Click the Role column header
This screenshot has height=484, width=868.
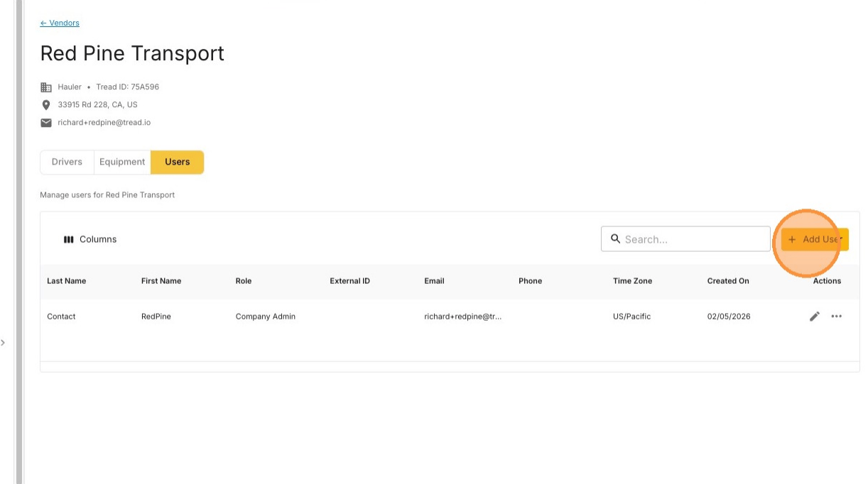point(244,281)
